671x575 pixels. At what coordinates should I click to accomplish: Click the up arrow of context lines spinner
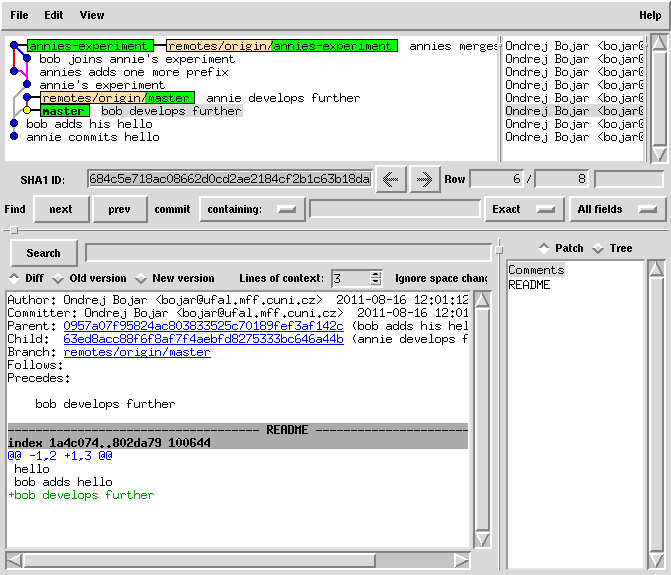pos(376,274)
